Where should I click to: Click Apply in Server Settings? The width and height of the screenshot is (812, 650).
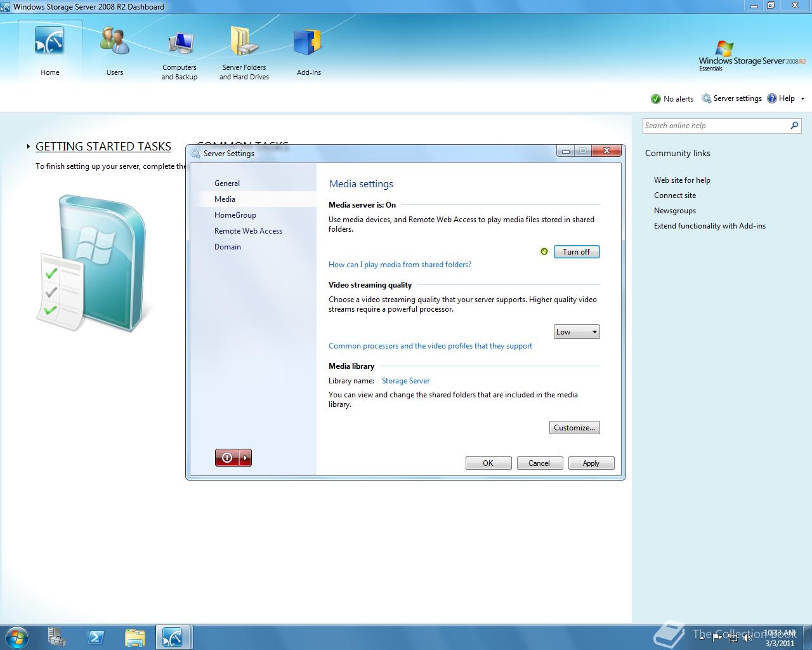pyautogui.click(x=591, y=463)
